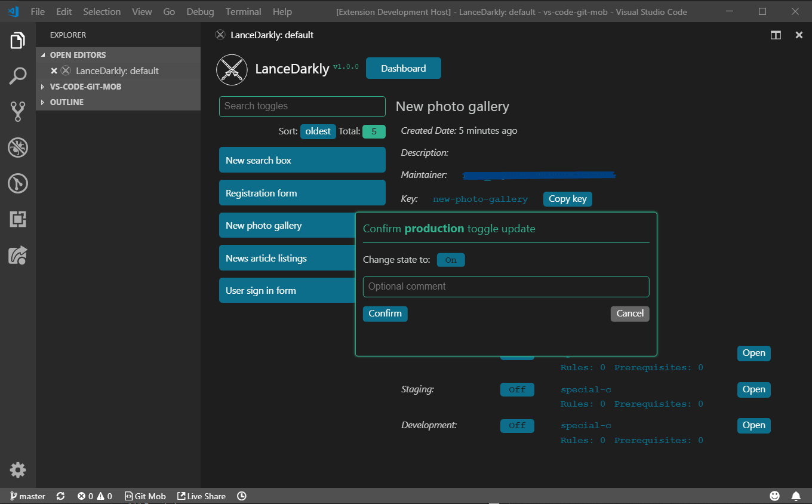Open the Development environment with Open button
812x504 pixels.
[x=754, y=425]
